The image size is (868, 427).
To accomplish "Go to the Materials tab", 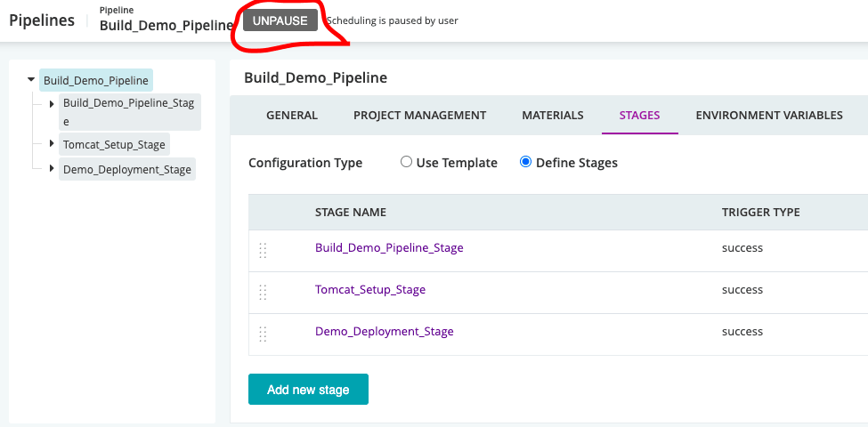I will tap(553, 115).
